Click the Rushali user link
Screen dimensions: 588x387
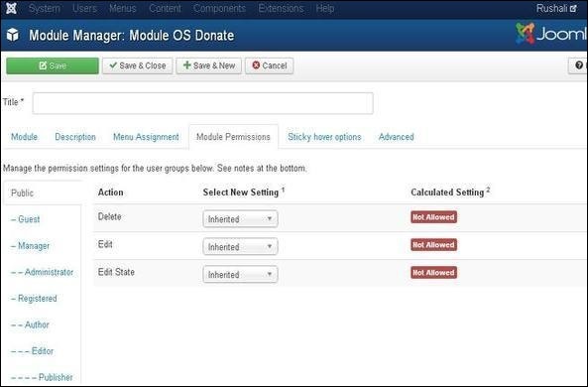pyautogui.click(x=556, y=8)
